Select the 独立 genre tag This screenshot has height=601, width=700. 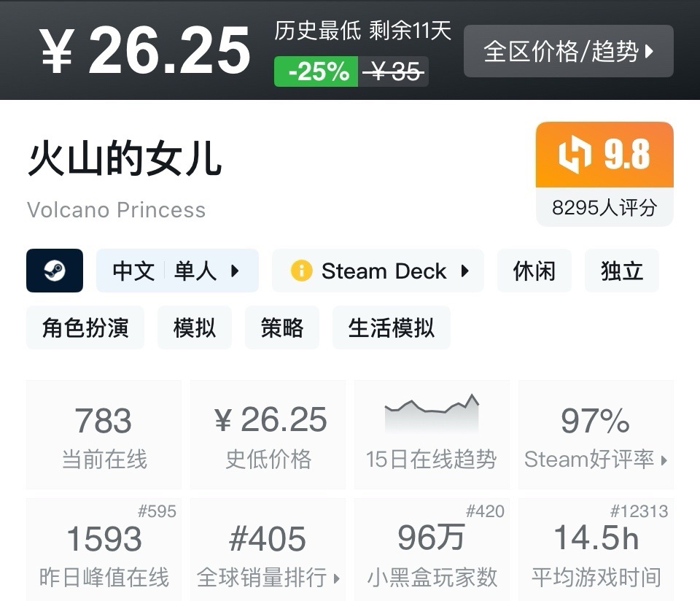(x=621, y=271)
